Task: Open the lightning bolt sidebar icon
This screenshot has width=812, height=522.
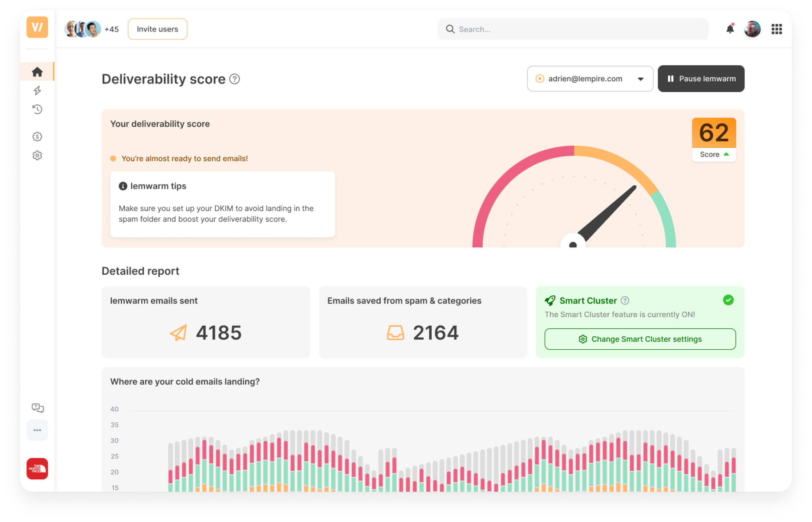Action: (x=37, y=90)
